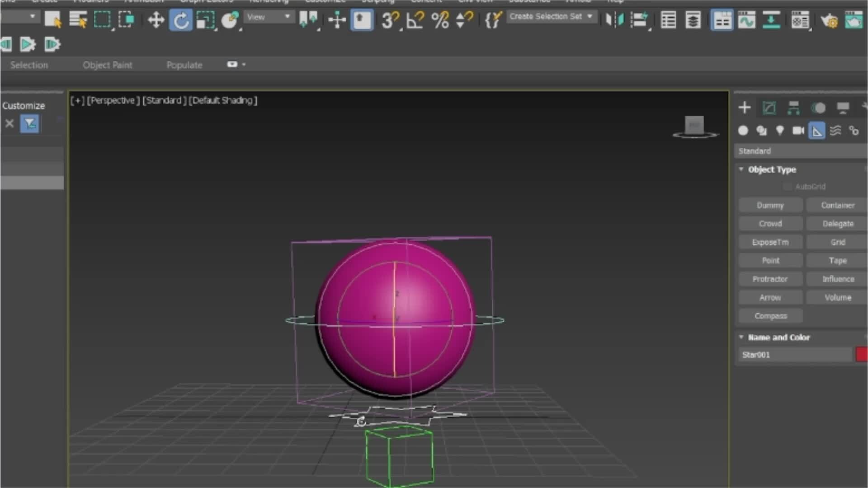Enable Percent Snap
Image resolution: width=868 pixels, height=488 pixels.
440,19
